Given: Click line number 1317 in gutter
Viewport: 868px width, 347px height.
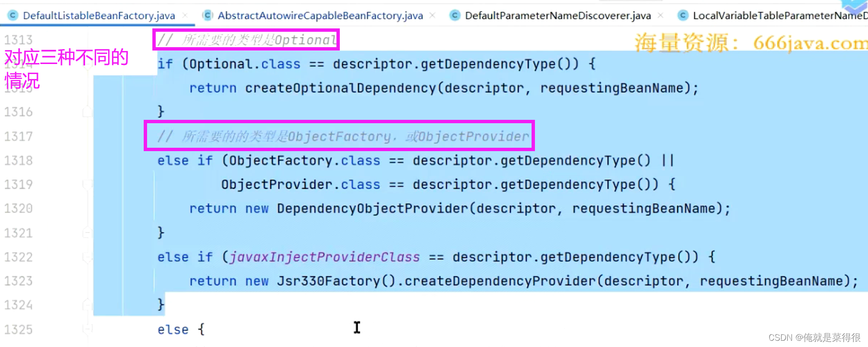Looking at the screenshot, I should (18, 136).
